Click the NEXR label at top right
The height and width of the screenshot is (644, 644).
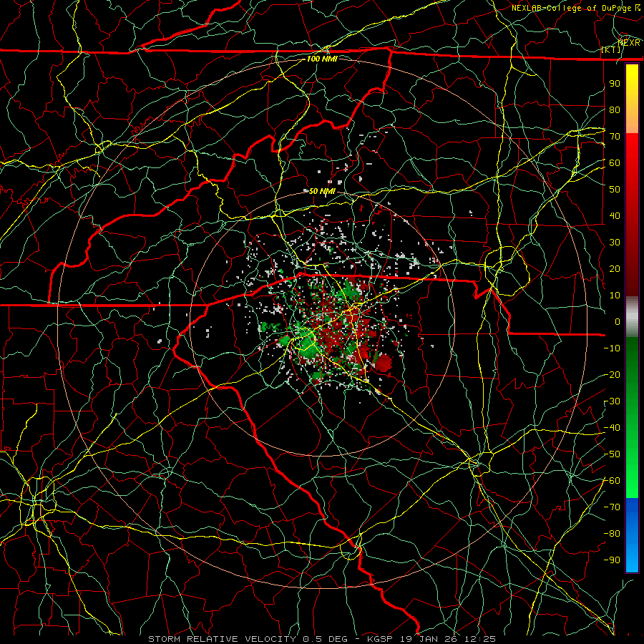tap(629, 43)
